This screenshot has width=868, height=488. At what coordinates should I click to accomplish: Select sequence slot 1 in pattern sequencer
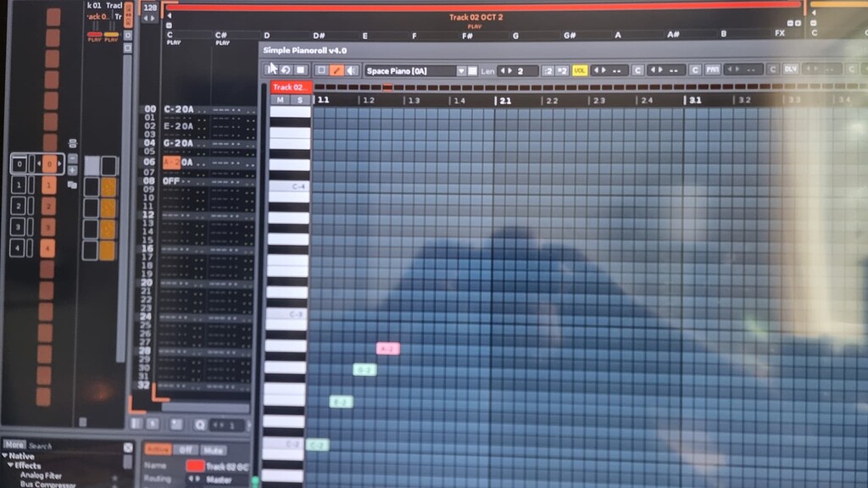(19, 185)
